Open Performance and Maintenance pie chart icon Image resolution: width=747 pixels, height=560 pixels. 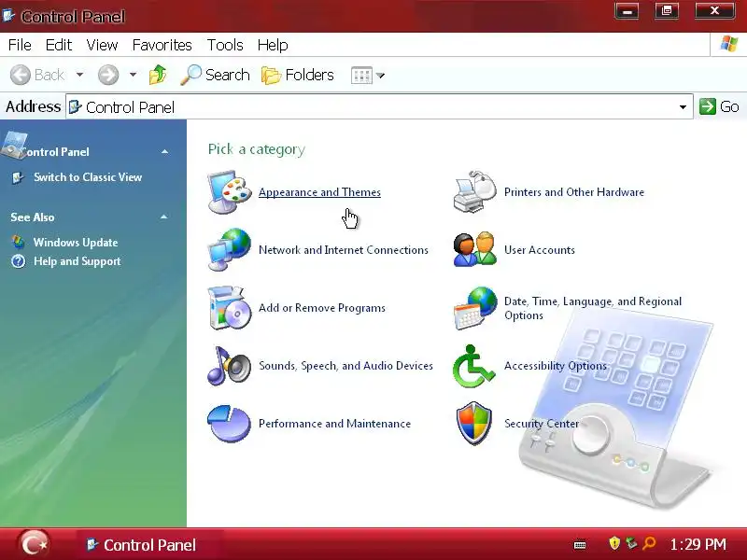(230, 424)
